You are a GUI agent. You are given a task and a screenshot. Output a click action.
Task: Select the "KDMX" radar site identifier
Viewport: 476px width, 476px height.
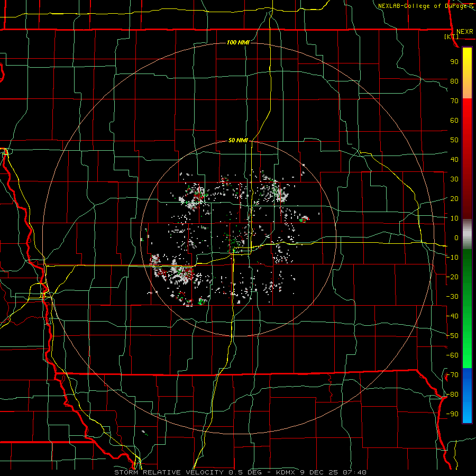click(286, 472)
